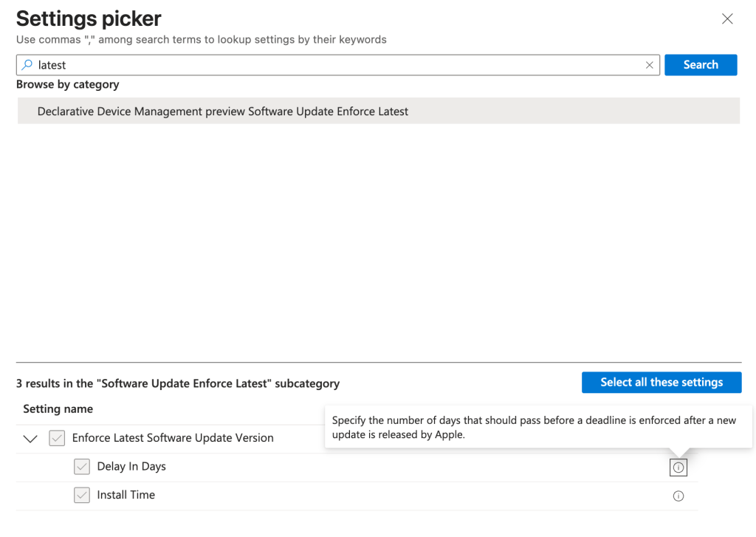Toggle Enforce Latest Software Update Version checkbox

[x=57, y=439]
